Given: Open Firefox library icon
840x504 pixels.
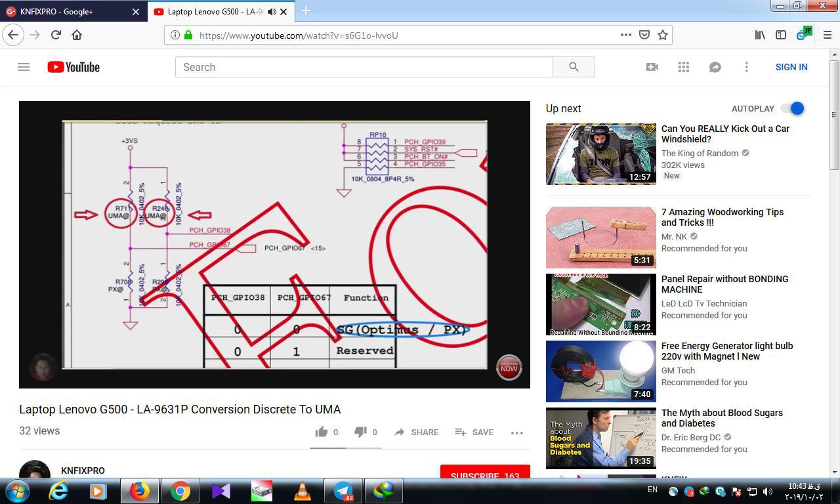Looking at the screenshot, I should coord(760,35).
